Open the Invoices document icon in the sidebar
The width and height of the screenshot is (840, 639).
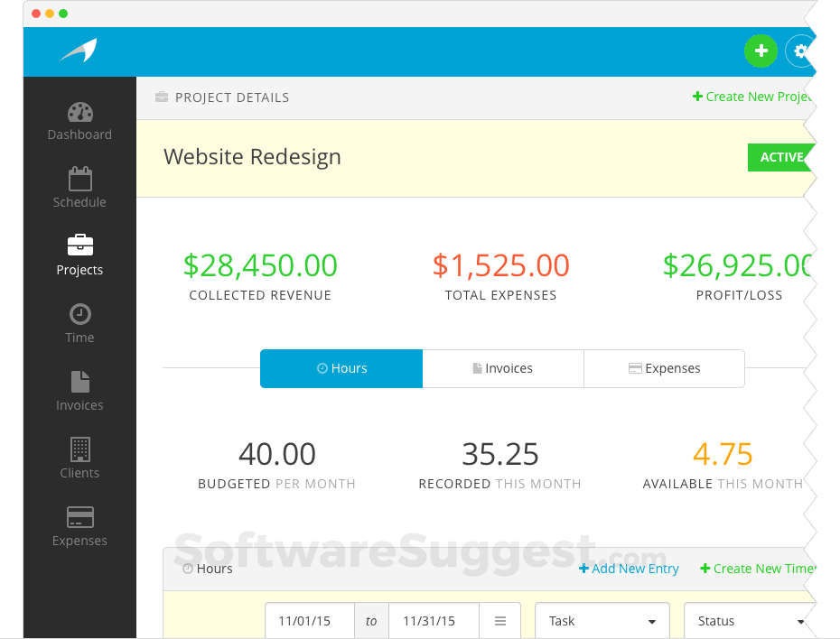pos(79,382)
